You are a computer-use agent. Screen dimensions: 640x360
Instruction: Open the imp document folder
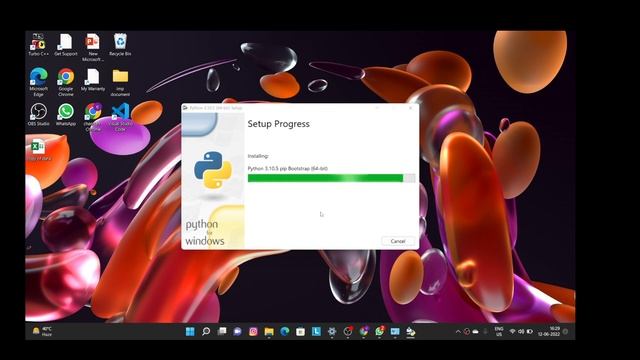pos(120,82)
